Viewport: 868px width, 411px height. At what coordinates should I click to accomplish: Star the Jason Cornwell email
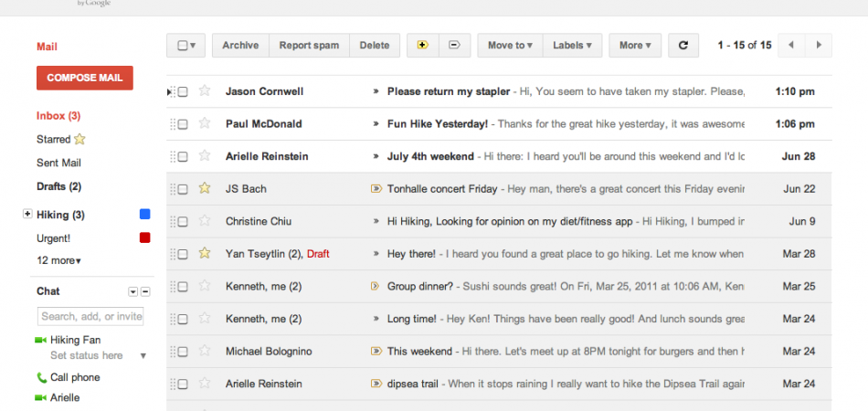(205, 91)
